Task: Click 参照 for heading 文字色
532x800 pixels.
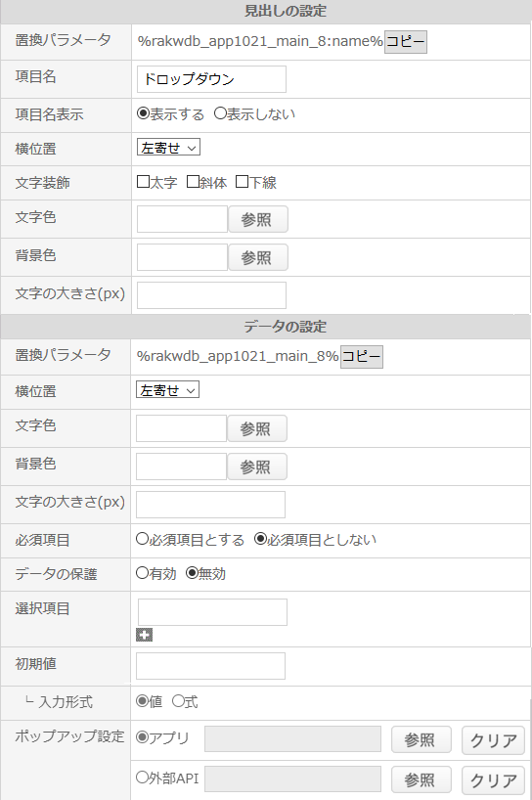Action: point(257,219)
